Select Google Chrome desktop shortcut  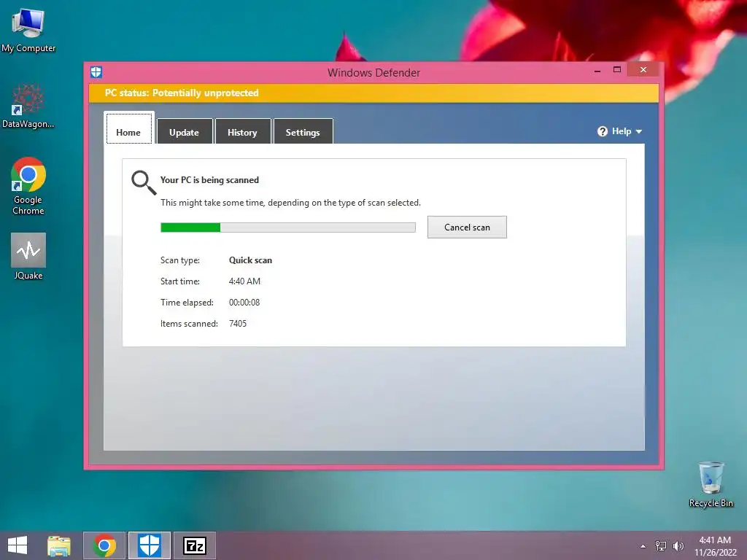point(28,186)
